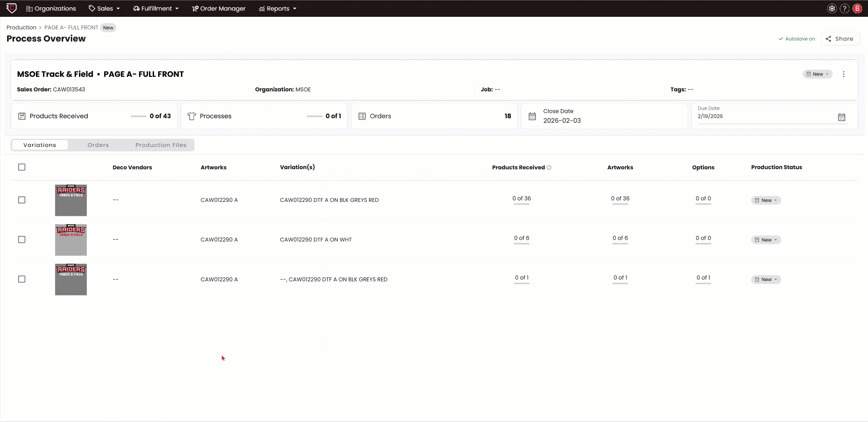Open the New status dropdown near top right
Viewport: 868px width, 422px height.
point(817,74)
